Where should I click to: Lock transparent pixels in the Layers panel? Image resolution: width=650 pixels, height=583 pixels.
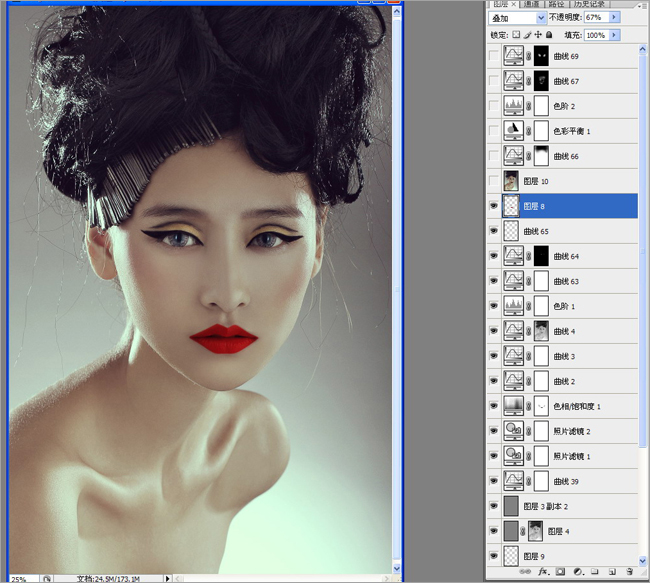[516, 35]
